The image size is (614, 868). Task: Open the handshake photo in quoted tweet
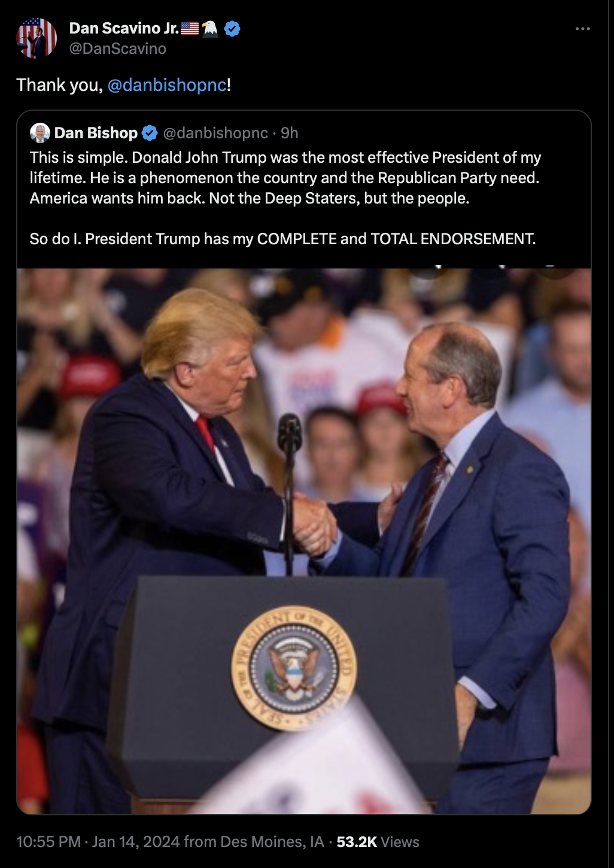304,541
